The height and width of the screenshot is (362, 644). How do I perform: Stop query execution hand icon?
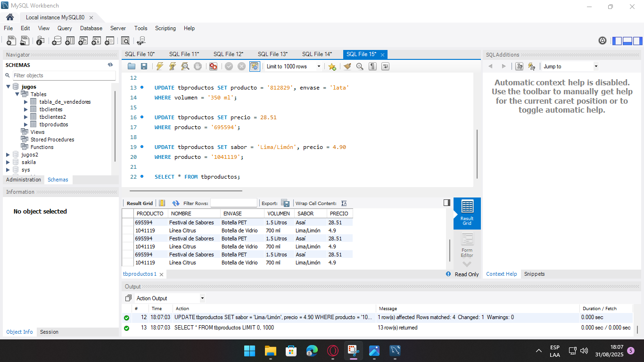coord(198,66)
